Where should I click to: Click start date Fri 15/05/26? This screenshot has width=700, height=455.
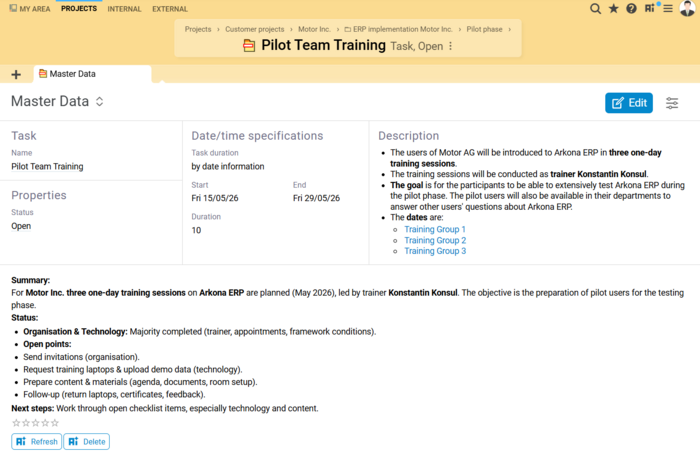pos(215,198)
